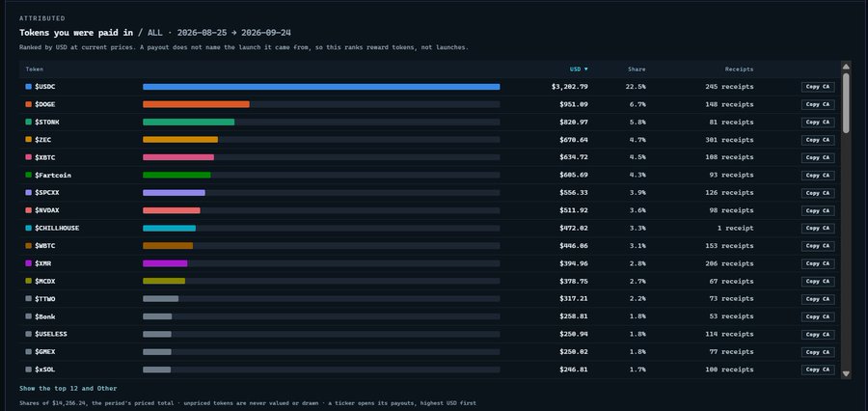Click the 22.5% share value
This screenshot has height=411, width=868.
tap(636, 87)
